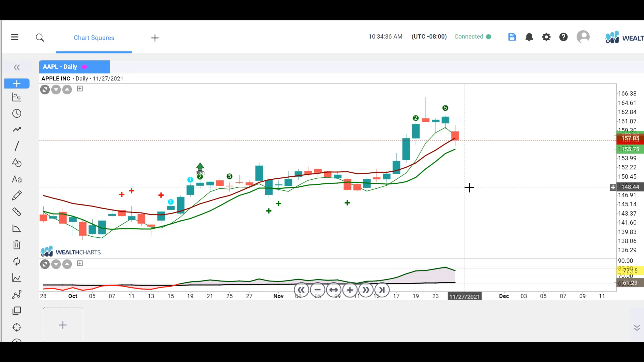This screenshot has height=362, width=644.
Task: Collapse the left toolbar with double chevron
Action: click(x=17, y=67)
